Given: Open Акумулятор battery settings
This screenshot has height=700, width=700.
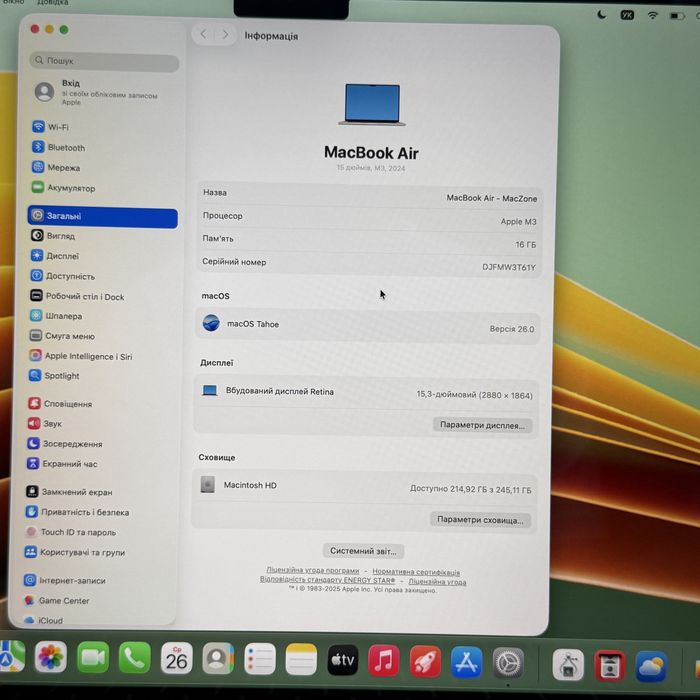Looking at the screenshot, I should [x=63, y=188].
